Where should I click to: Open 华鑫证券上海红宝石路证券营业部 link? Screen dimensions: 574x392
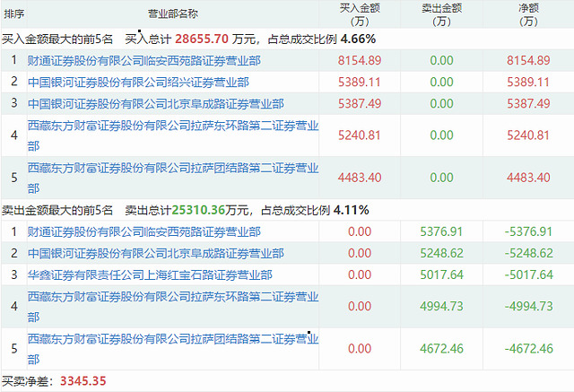[150, 274]
